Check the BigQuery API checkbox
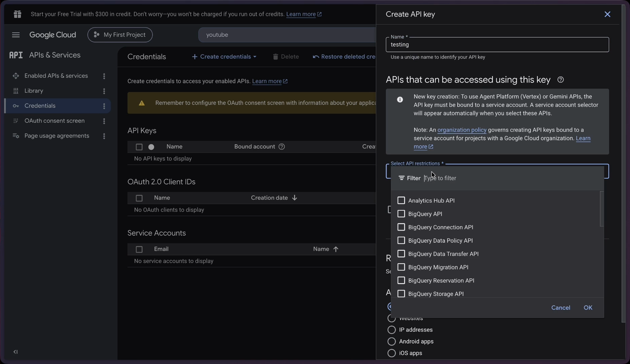 (401, 214)
